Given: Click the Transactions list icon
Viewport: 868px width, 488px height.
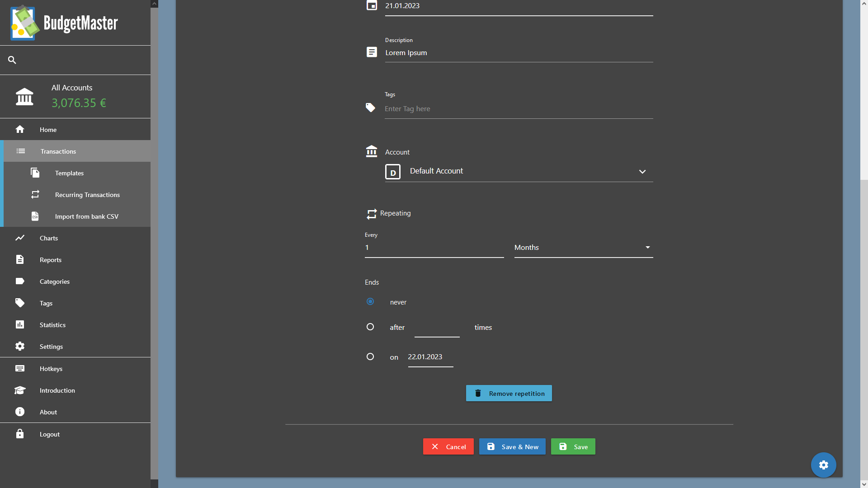Looking at the screenshot, I should [x=21, y=151].
